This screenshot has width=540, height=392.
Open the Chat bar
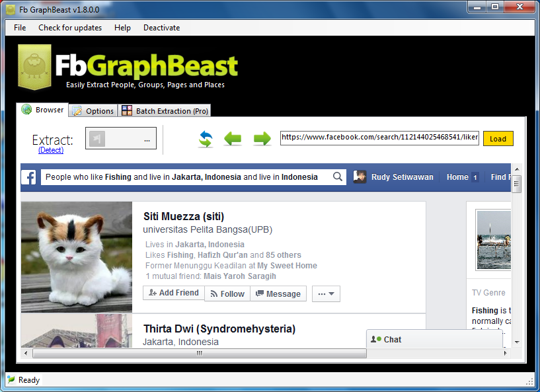click(x=435, y=339)
